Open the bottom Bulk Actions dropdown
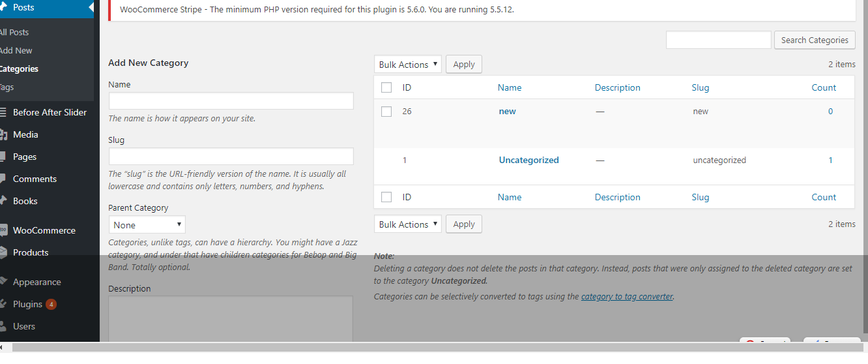The width and height of the screenshot is (868, 364). click(x=408, y=224)
